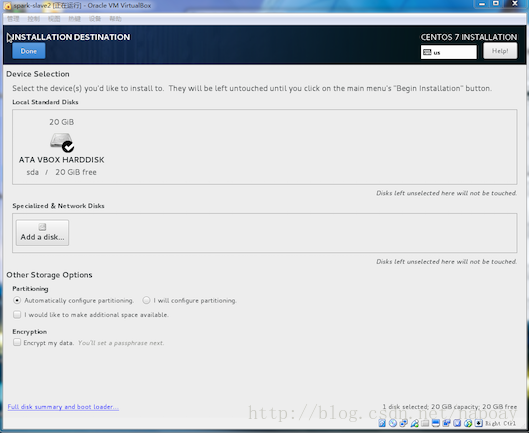Click the small disk icon above Add a disk
The image size is (529, 433).
coord(42,227)
